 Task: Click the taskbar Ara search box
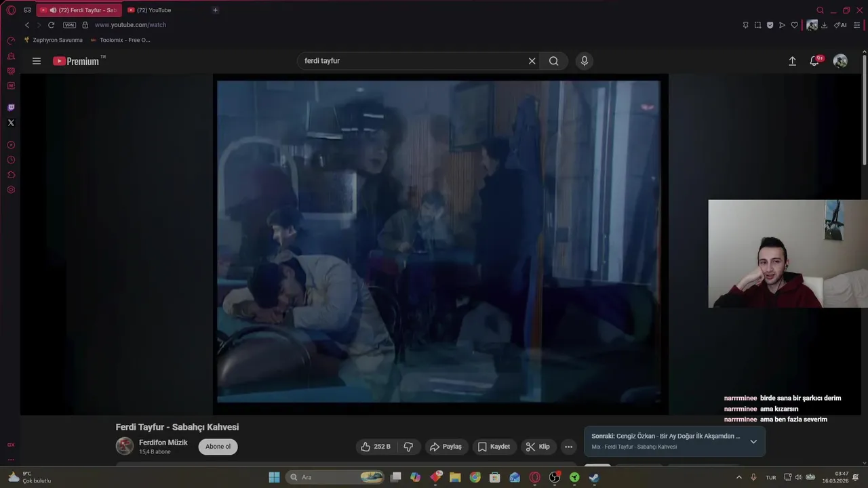336,477
